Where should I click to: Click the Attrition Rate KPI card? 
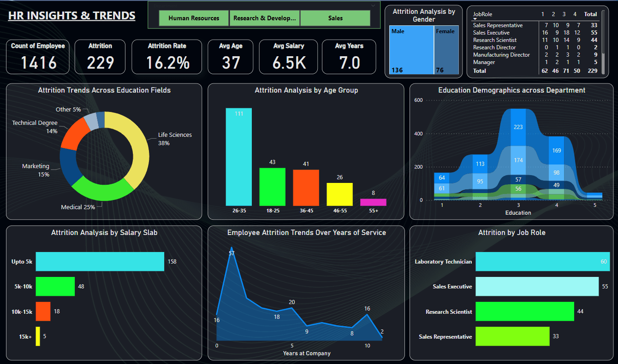[x=166, y=56]
